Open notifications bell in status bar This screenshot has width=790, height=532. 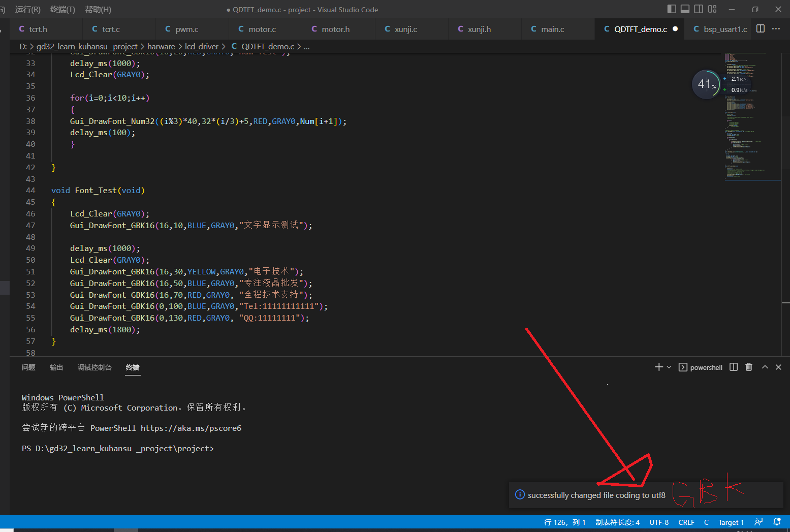(777, 522)
